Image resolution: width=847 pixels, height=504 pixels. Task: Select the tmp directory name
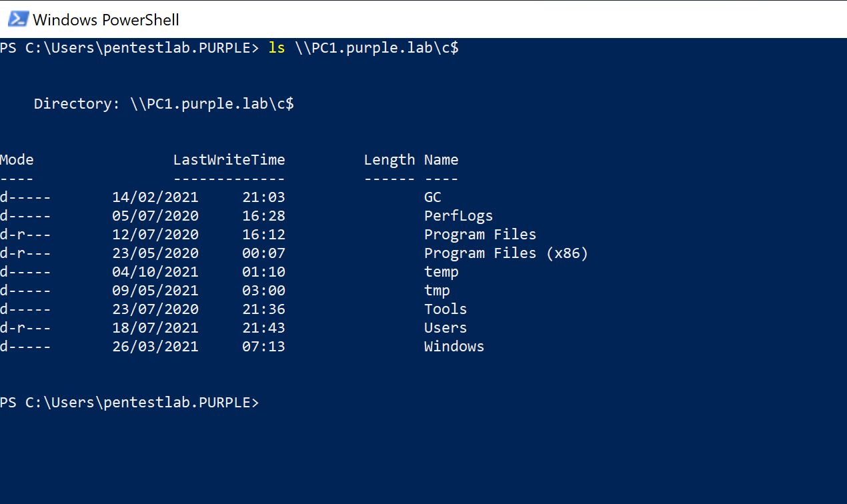[x=437, y=291]
